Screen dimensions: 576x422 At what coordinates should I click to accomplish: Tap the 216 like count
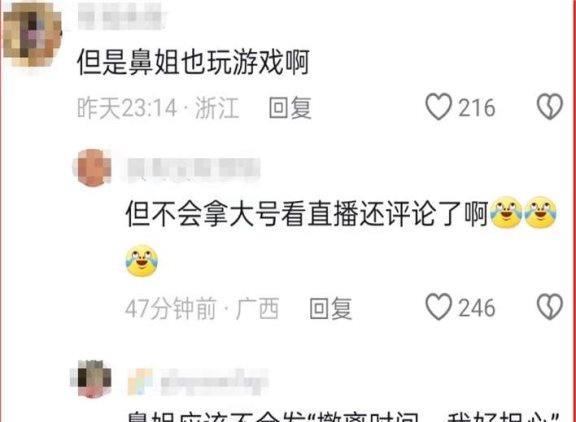tap(477, 108)
